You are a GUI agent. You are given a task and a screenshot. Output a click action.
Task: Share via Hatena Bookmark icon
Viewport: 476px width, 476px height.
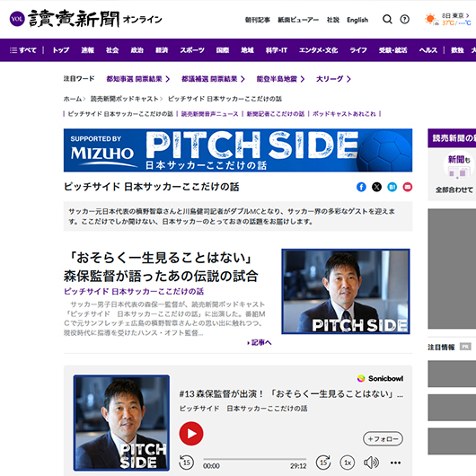click(392, 187)
